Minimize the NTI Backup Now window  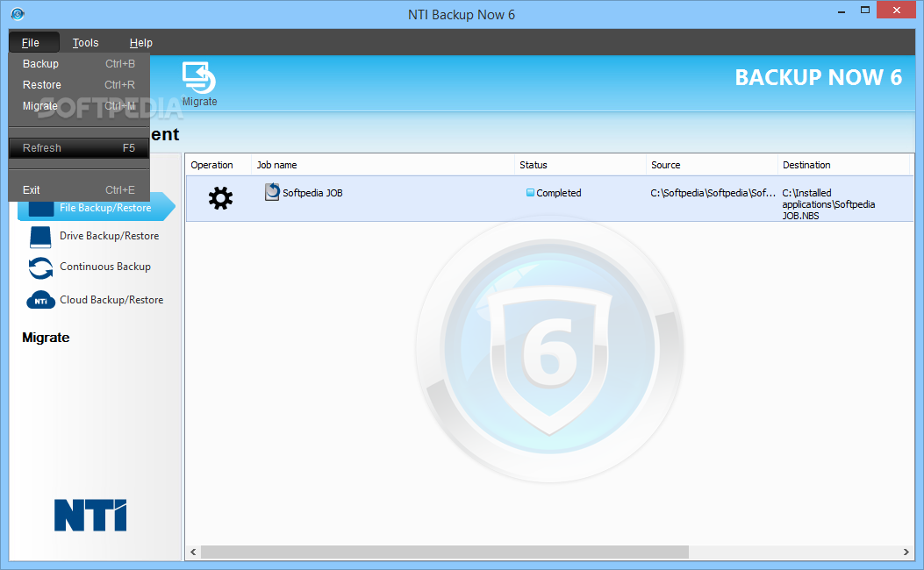pos(842,11)
